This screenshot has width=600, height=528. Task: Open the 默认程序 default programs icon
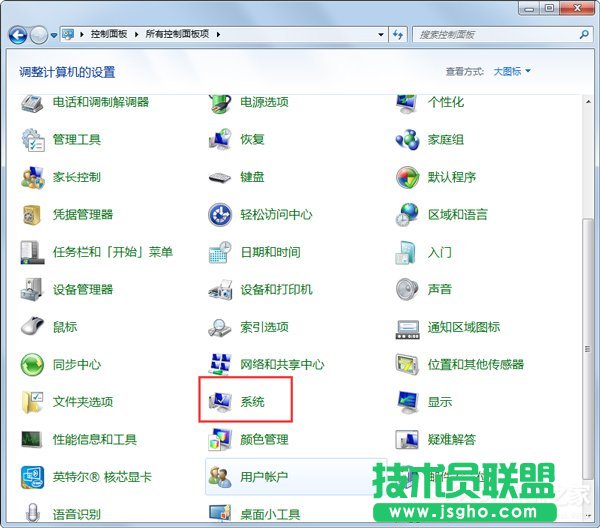click(x=408, y=177)
